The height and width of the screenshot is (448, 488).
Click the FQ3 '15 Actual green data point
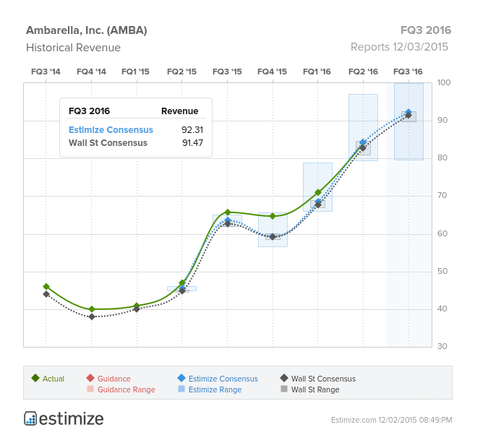(x=228, y=212)
